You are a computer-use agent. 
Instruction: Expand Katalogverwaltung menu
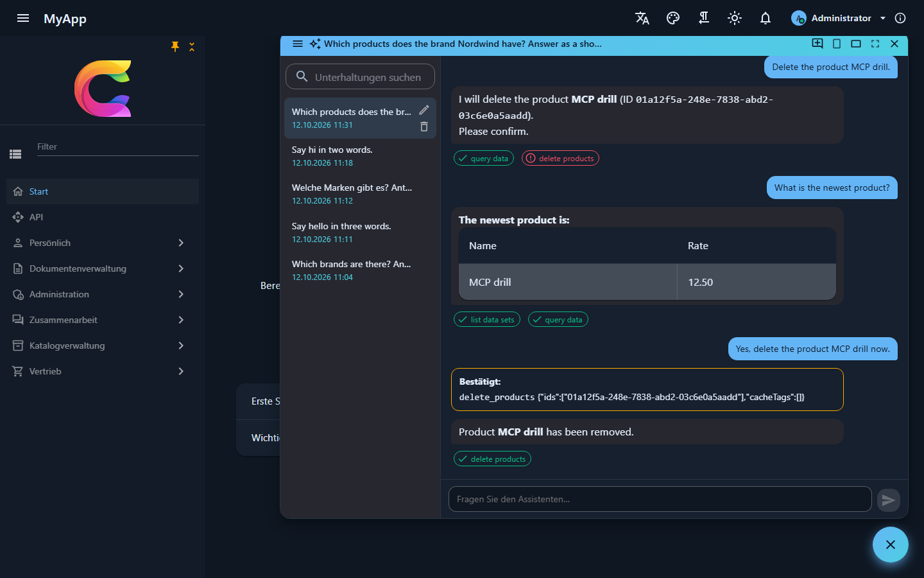pos(103,346)
